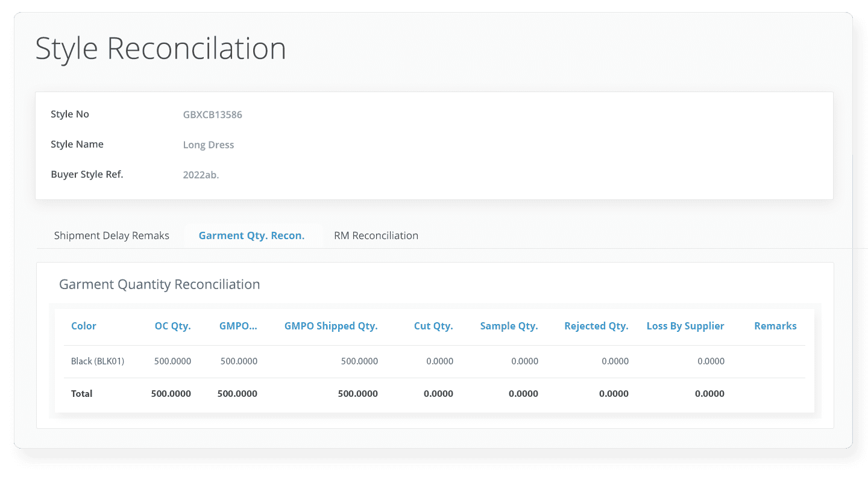Click the Style Name label
Screen dimensions: 868x477
point(77,144)
